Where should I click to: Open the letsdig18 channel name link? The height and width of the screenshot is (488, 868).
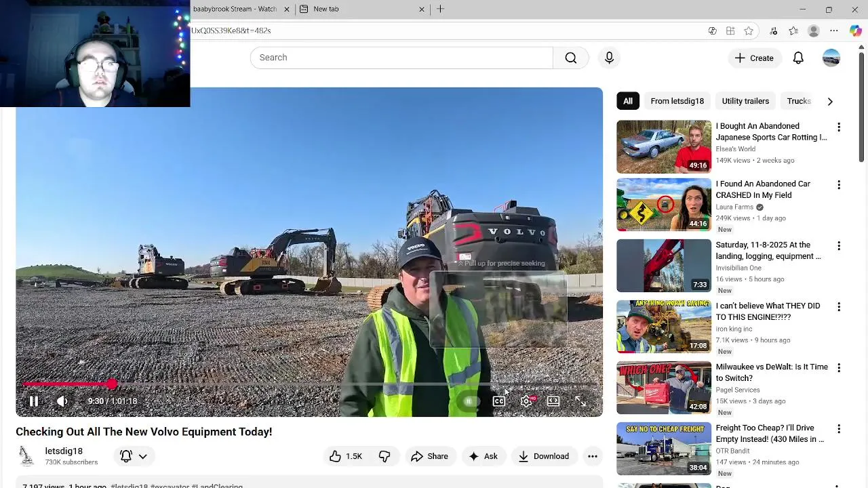point(64,451)
